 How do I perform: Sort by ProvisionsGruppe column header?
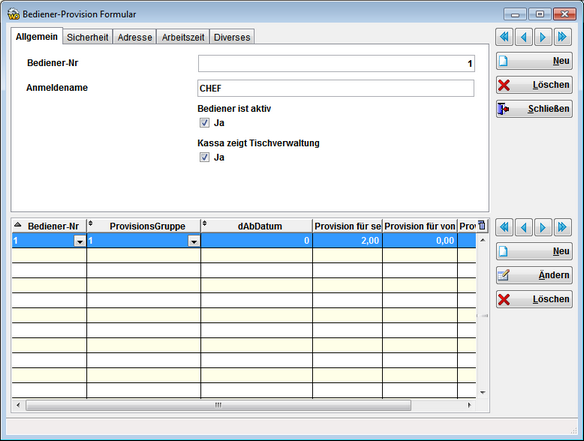click(x=144, y=226)
